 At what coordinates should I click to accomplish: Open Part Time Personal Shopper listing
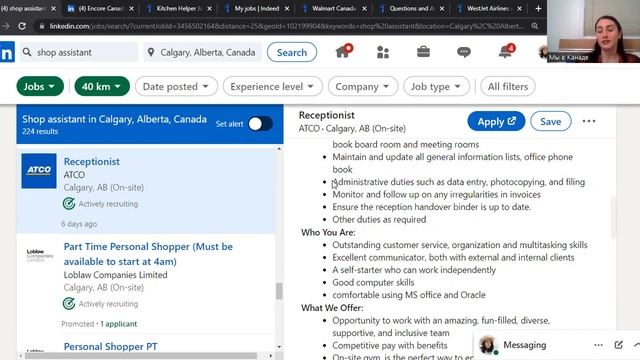pos(148,254)
